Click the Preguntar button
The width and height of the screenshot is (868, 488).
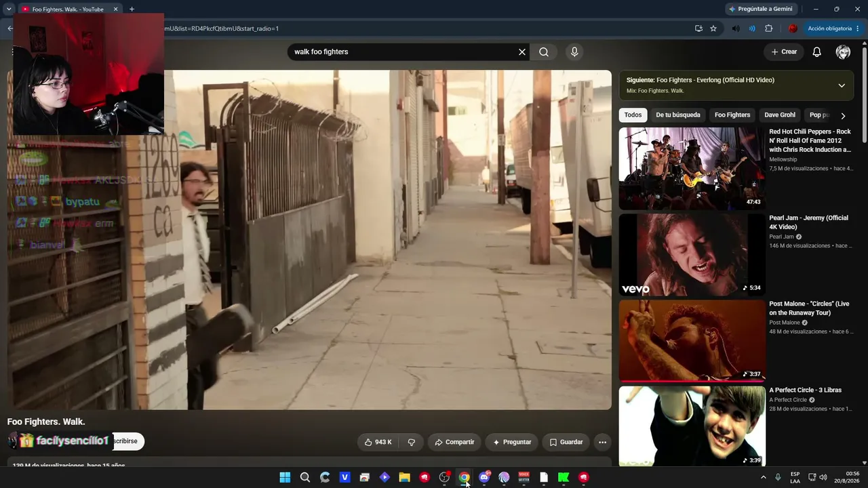pyautogui.click(x=512, y=442)
